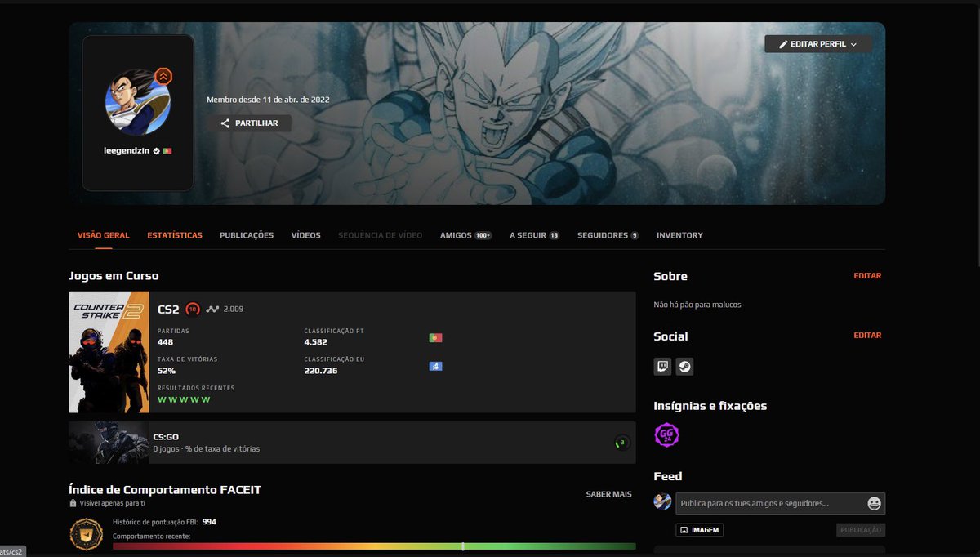Open the Steam social link icon

[684, 367]
